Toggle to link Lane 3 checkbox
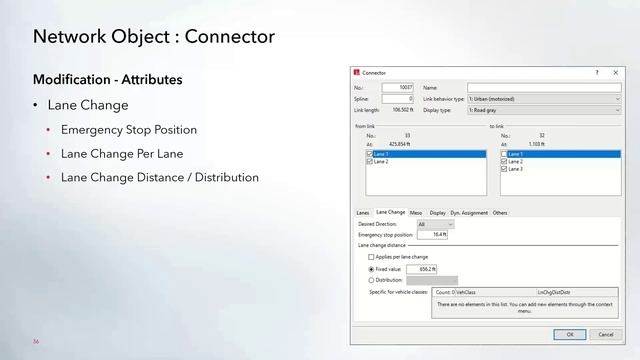Image resolution: width=640 pixels, height=360 pixels. tap(504, 169)
